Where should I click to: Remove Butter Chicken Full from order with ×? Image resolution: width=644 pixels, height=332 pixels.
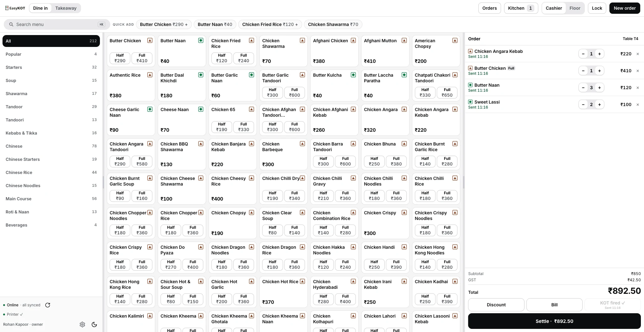point(637,71)
